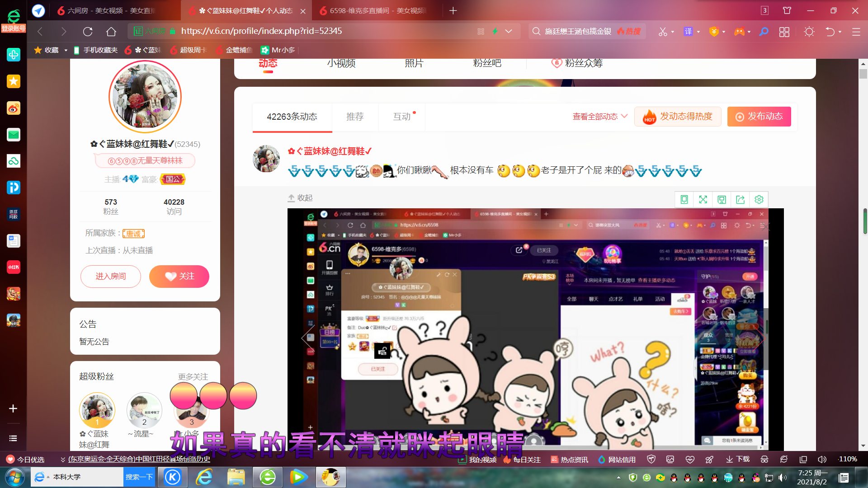Open the ~流星~ super fan avatar
Screen dimensions: 868x488
[x=144, y=410]
